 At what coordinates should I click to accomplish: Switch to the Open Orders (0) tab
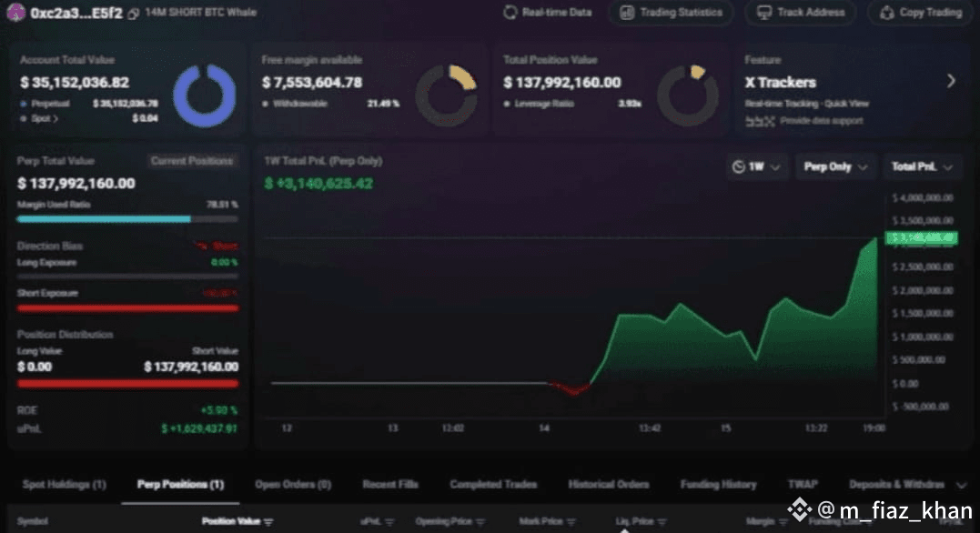tap(293, 484)
